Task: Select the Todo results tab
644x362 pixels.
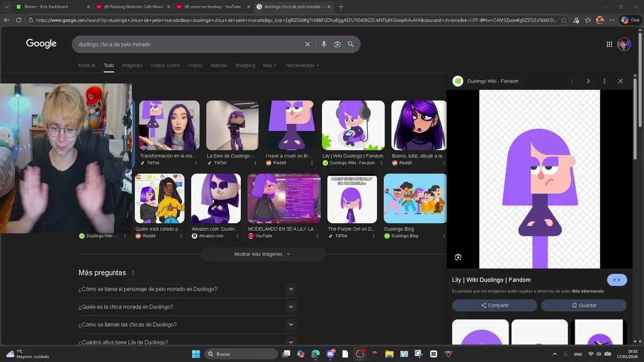Action: click(x=109, y=65)
